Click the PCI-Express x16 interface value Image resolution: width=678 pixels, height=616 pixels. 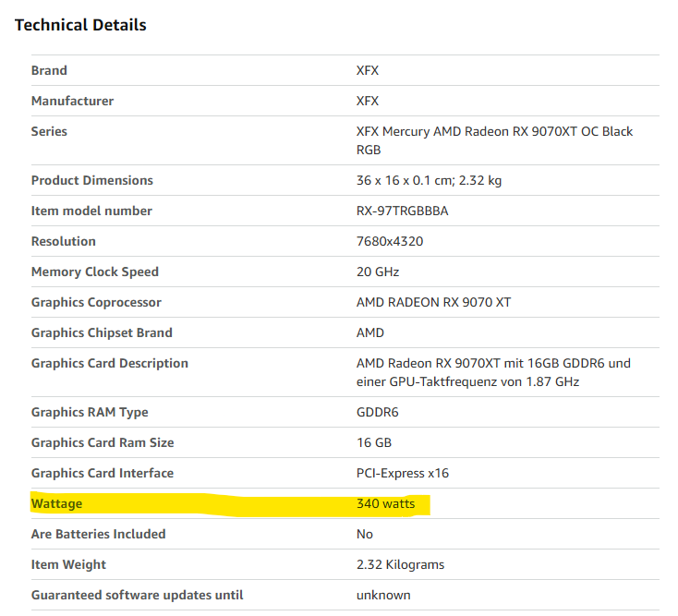pyautogui.click(x=402, y=473)
